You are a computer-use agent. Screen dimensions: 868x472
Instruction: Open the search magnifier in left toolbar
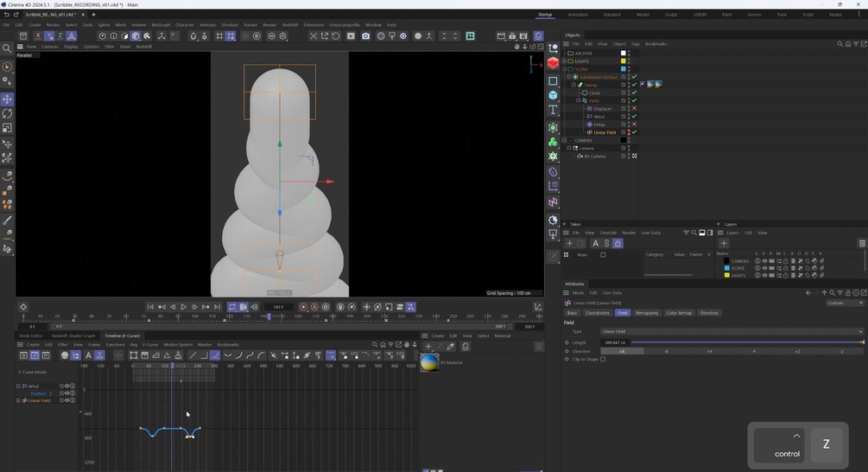coord(7,48)
